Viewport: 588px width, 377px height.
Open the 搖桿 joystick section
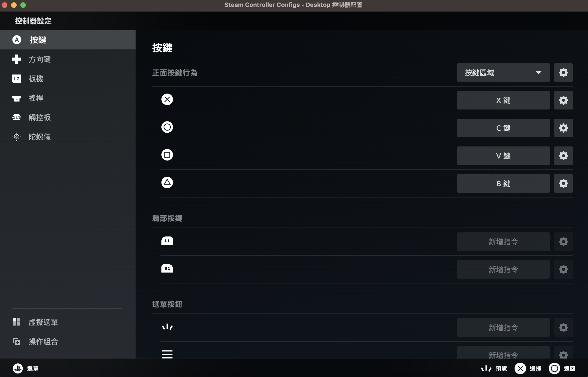coord(36,98)
